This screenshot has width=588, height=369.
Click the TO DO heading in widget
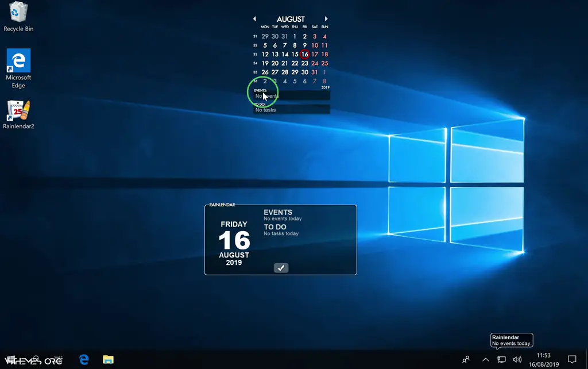click(x=275, y=227)
